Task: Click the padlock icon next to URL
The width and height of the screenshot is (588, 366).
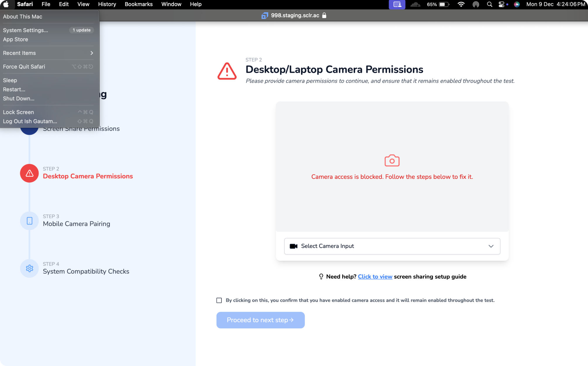Action: pos(324,15)
